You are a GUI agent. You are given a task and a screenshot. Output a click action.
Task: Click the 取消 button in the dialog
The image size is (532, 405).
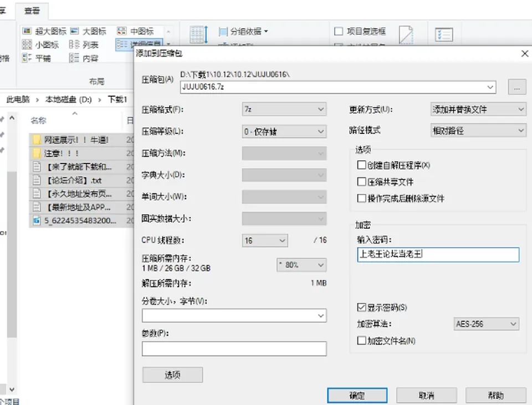(427, 396)
